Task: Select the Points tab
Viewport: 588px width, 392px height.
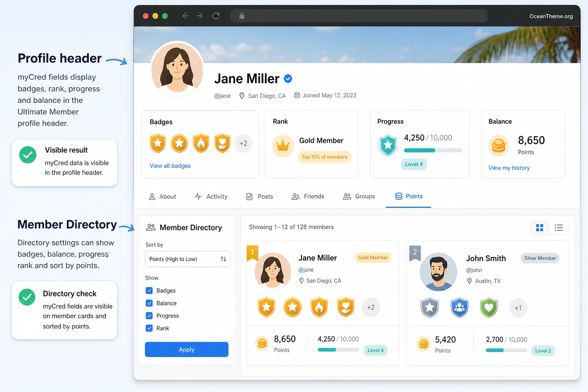Action: point(409,196)
